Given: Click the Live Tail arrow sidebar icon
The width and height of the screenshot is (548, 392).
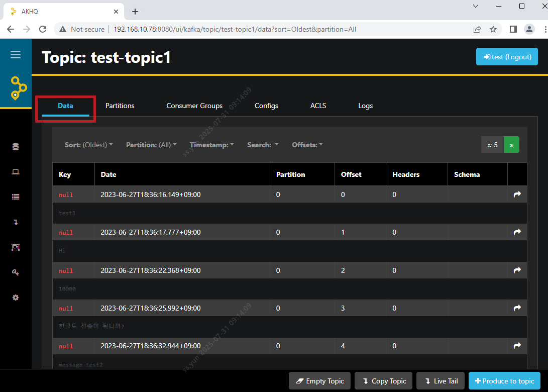Looking at the screenshot, I should 16,222.
